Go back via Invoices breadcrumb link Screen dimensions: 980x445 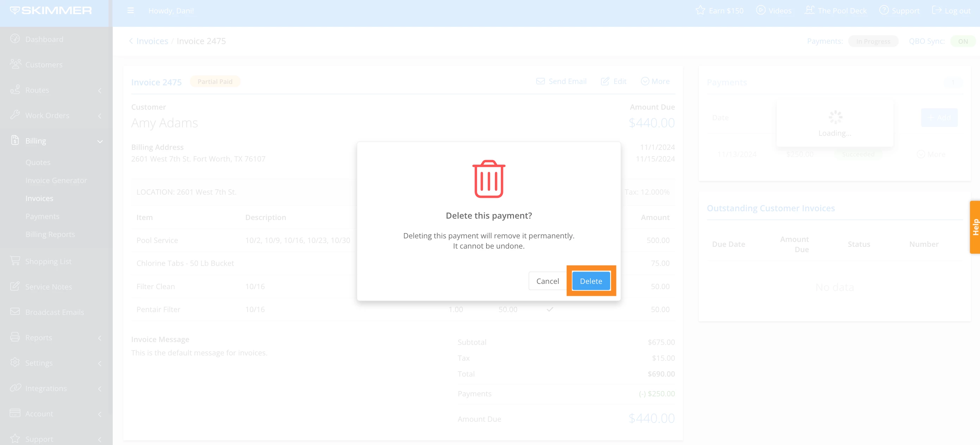pyautogui.click(x=152, y=41)
